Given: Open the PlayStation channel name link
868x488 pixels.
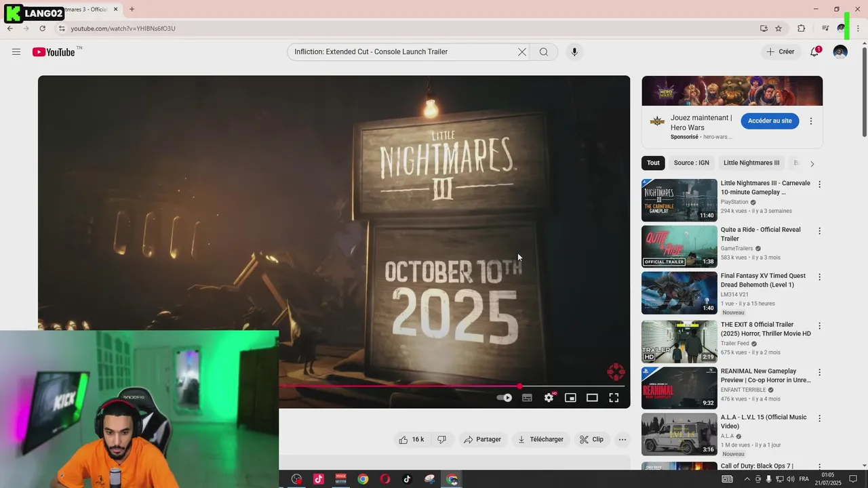Looking at the screenshot, I should coord(734,202).
